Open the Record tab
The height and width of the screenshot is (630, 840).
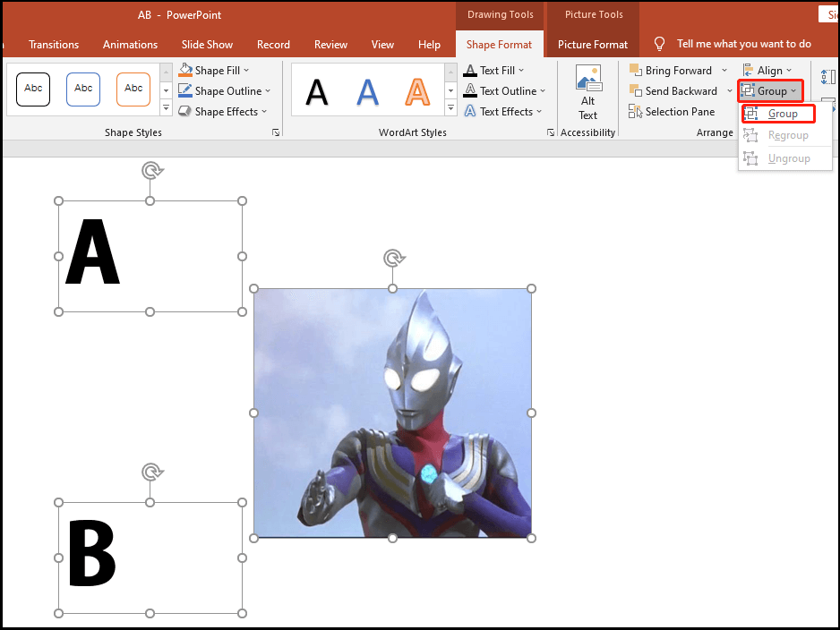(273, 45)
